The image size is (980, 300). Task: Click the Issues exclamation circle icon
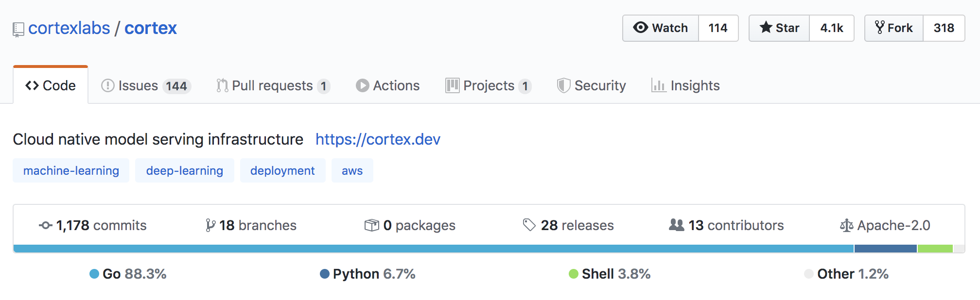tap(107, 86)
